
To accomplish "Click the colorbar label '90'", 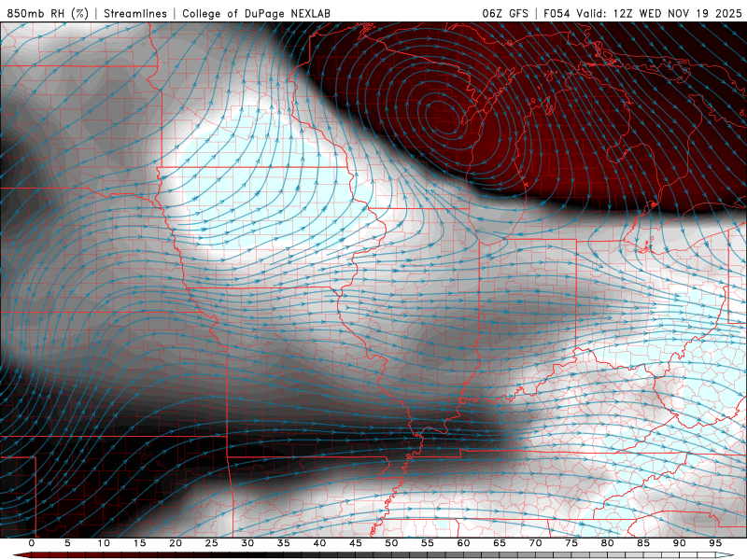I will coord(679,543).
